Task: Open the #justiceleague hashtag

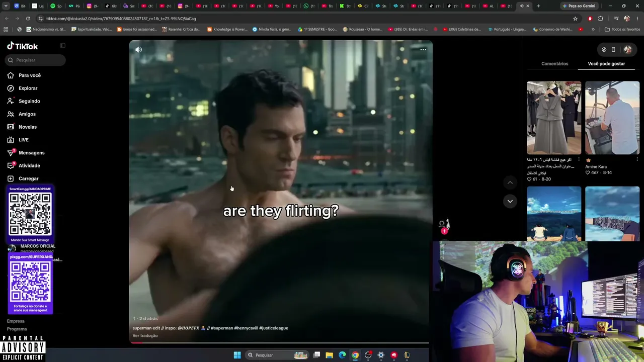Action: (274, 328)
